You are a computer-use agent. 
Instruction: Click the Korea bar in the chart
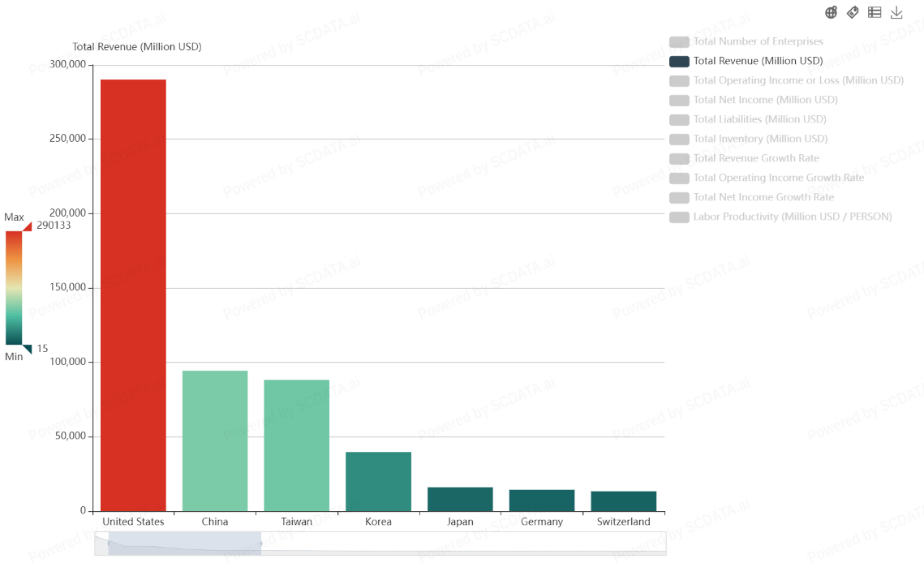[x=378, y=481]
